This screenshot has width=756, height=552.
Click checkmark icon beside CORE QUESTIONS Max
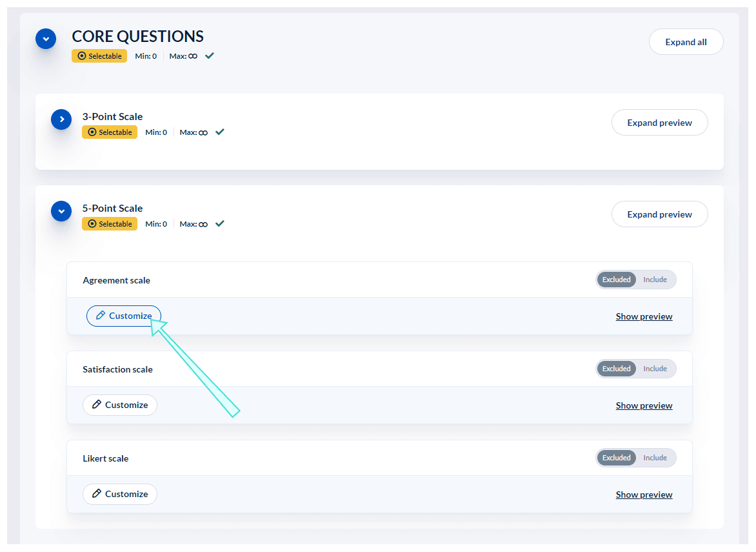pyautogui.click(x=209, y=56)
